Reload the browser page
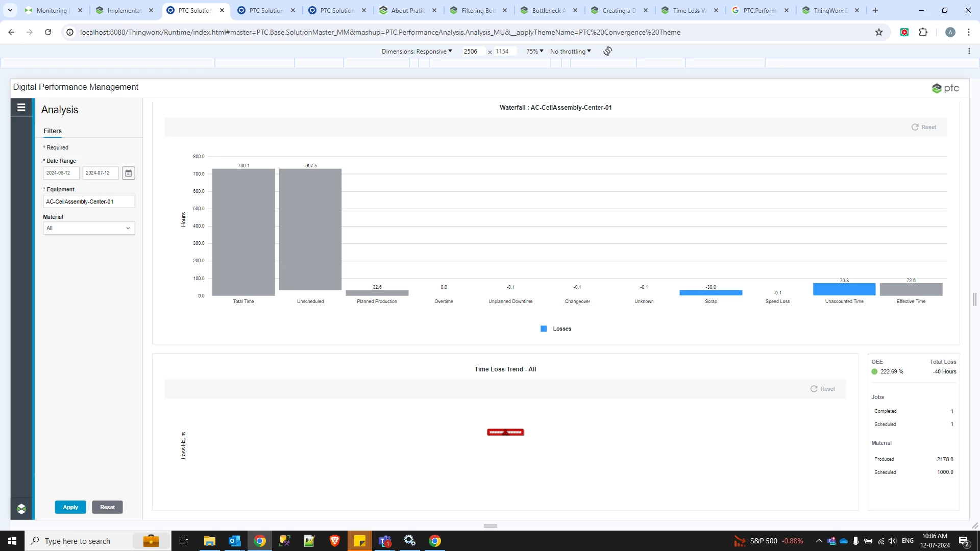The width and height of the screenshot is (980, 551). (48, 32)
